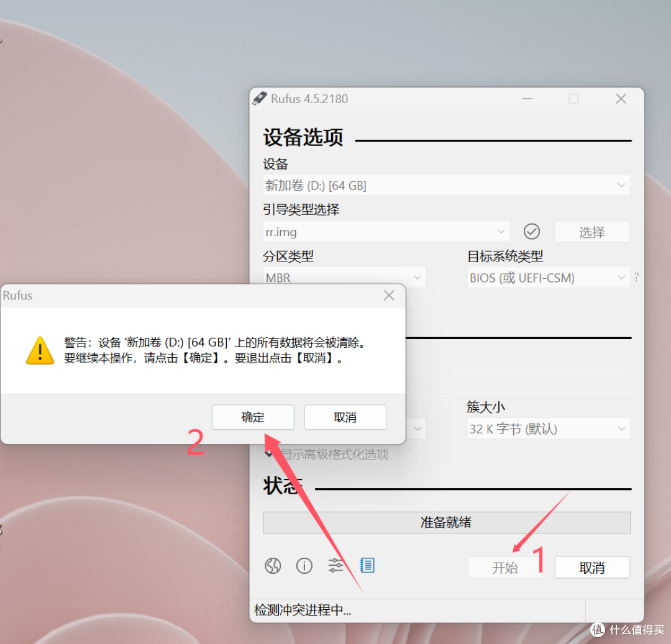Click the 检测冲突进程中... status bar text
The image size is (671, 644).
[303, 610]
